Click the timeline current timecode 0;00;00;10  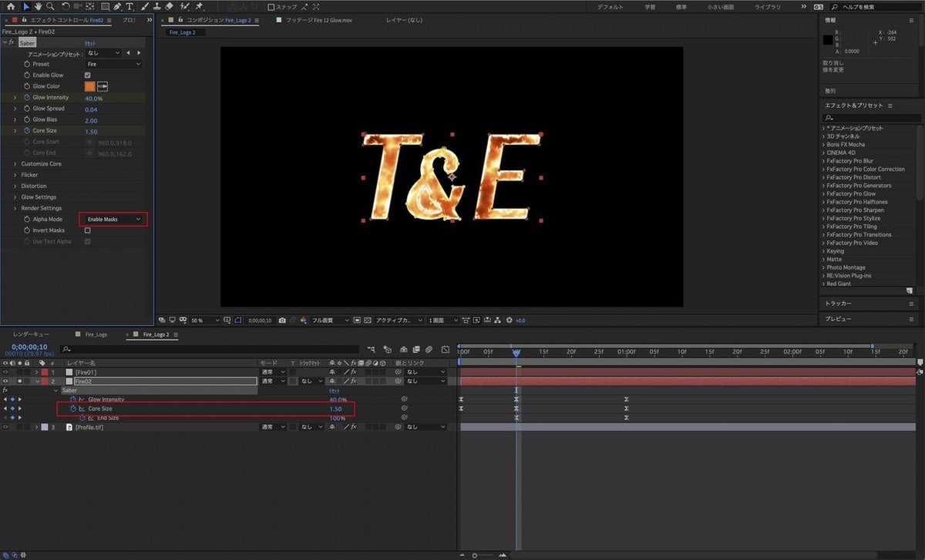point(29,347)
